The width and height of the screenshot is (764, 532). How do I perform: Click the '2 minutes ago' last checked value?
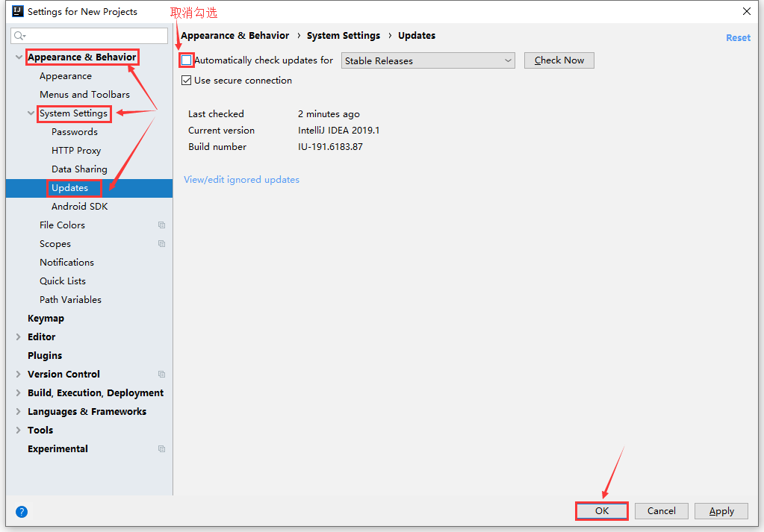(x=329, y=114)
